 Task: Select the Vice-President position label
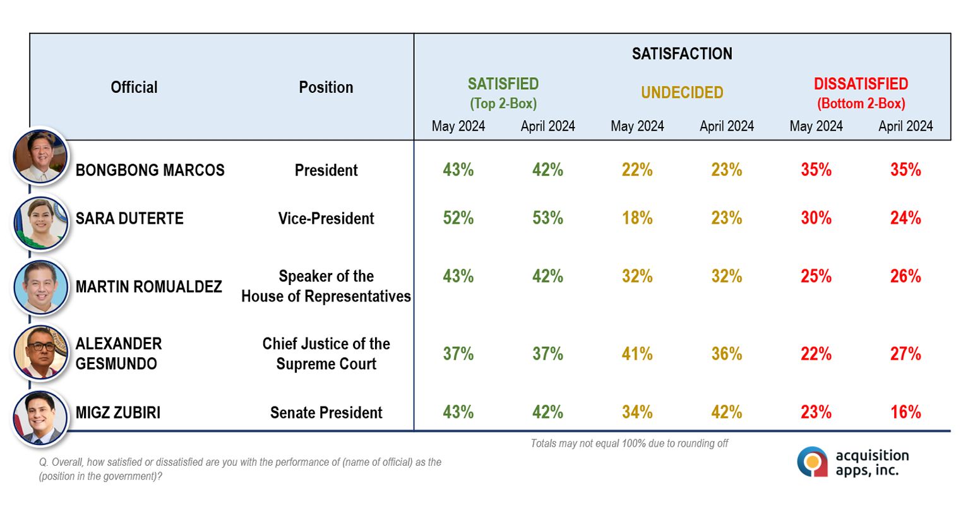coord(326,219)
